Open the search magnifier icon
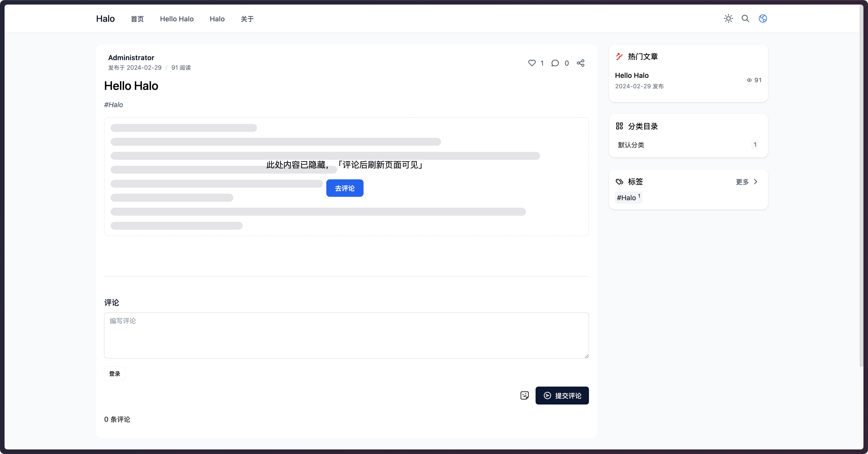868x454 pixels. [x=745, y=19]
